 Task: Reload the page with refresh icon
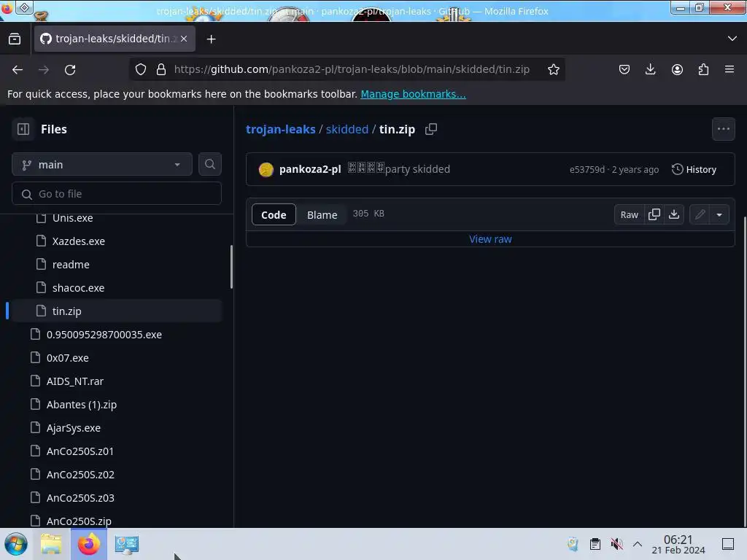tap(70, 69)
